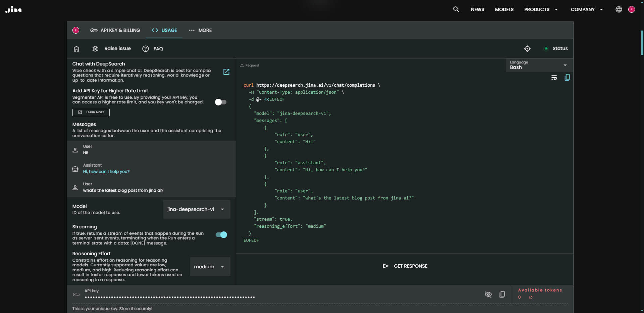The height and width of the screenshot is (313, 644).
Task: Disable the Streaming switch
Action: (221, 235)
